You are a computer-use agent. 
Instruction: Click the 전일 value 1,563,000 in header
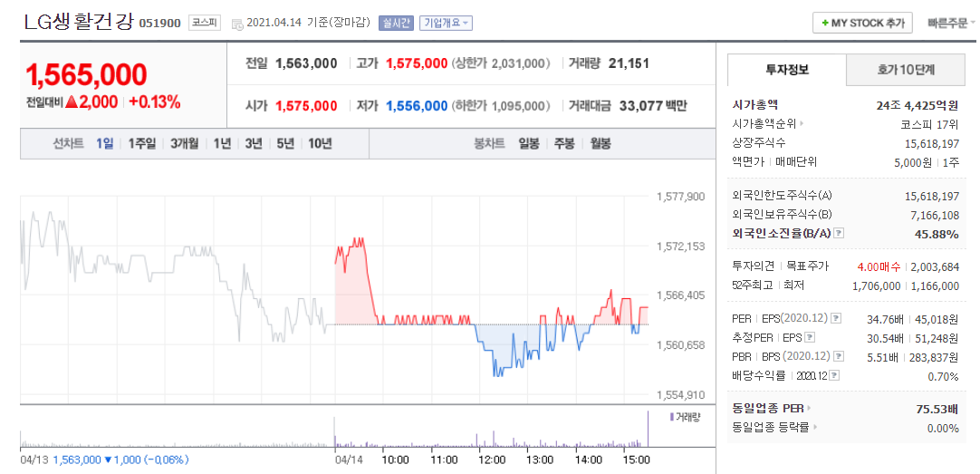306,63
